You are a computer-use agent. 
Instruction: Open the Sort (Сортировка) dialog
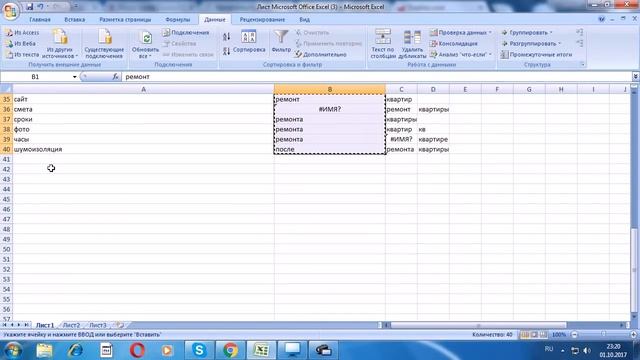[249, 42]
